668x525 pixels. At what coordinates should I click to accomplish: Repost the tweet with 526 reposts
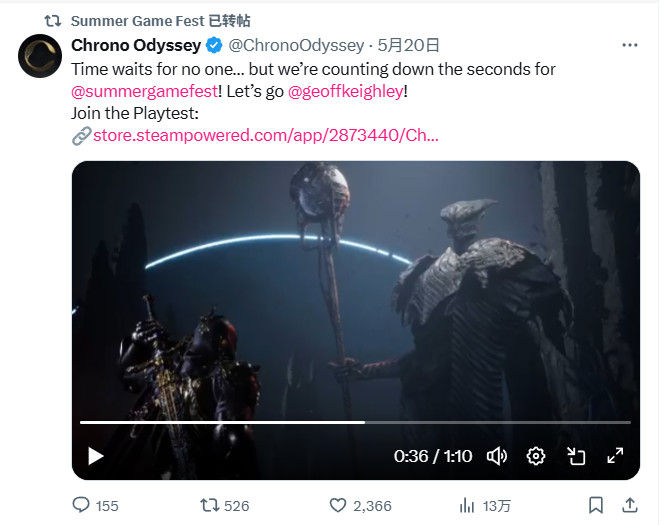[x=210, y=505]
